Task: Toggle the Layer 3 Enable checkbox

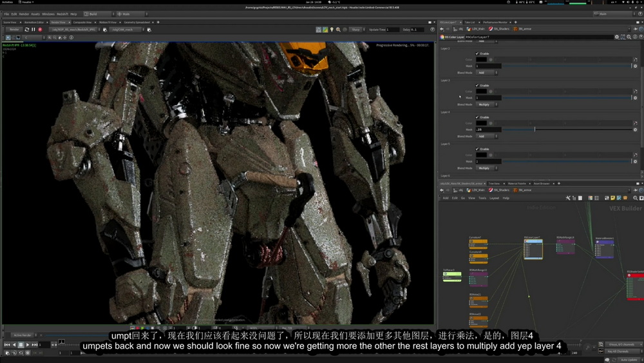Action: tap(477, 86)
